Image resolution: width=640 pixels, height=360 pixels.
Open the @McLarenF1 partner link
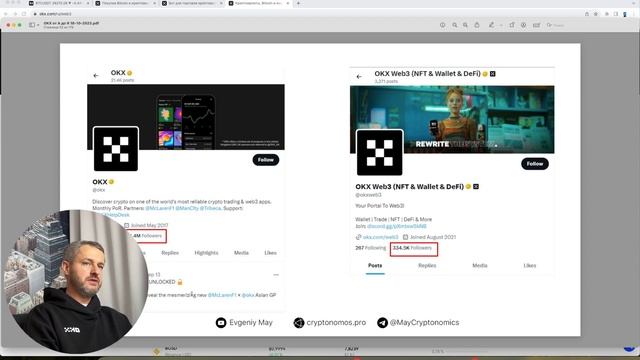point(160,208)
